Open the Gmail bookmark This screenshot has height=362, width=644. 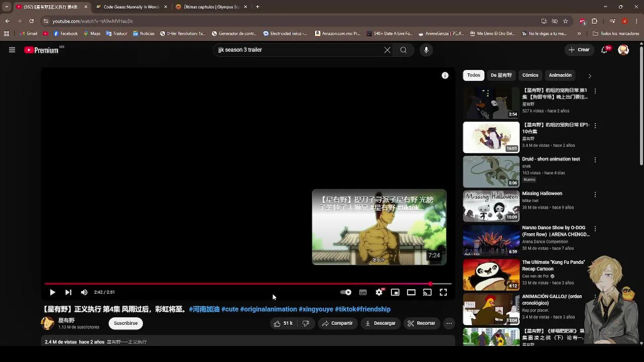[28, 34]
